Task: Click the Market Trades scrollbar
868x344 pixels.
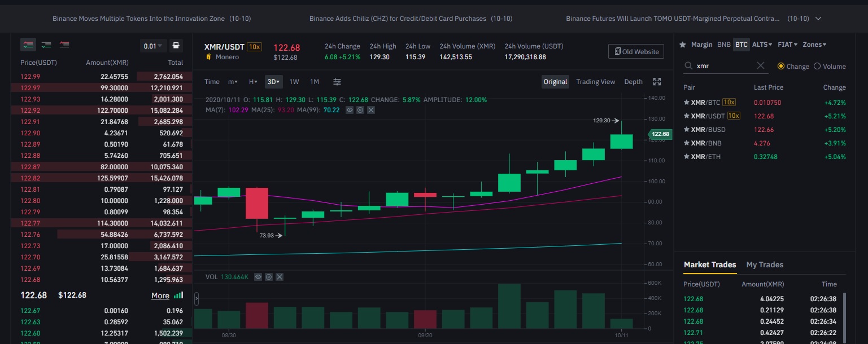Action: click(844, 317)
